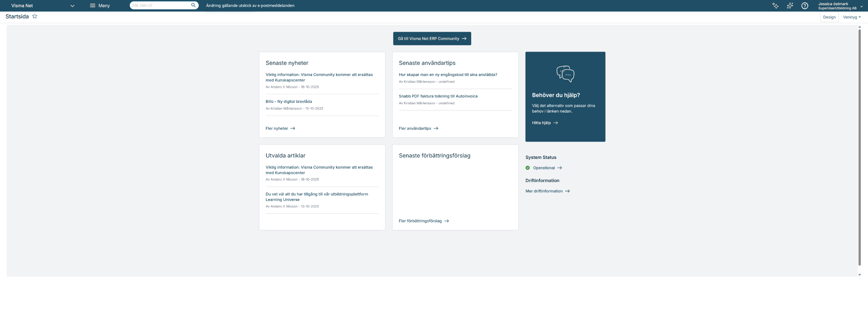Screen dimensions: 868x320
Task: Click the Senaste användartips heading
Action: (x=427, y=63)
